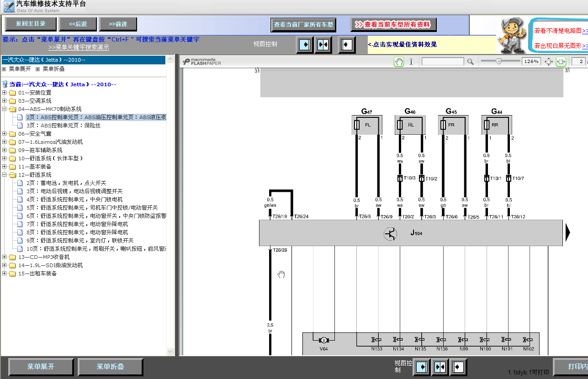The image size is (588, 379).
Task: Click the tree panel scrollbar up arrow
Action: [x=170, y=59]
